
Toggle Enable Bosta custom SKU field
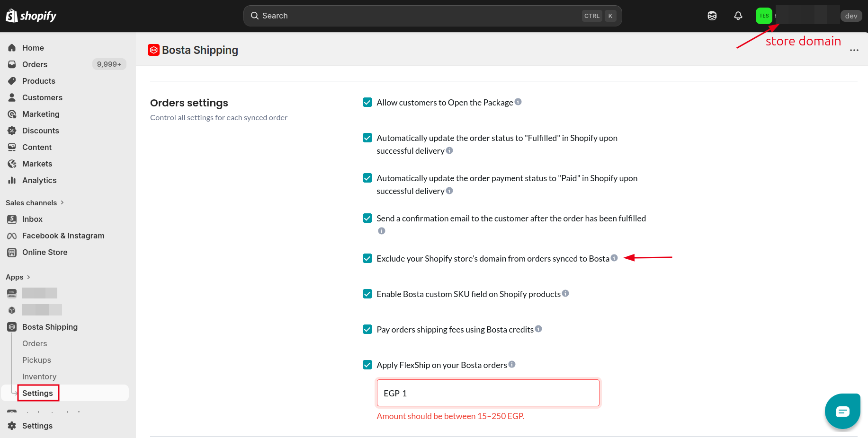point(367,294)
